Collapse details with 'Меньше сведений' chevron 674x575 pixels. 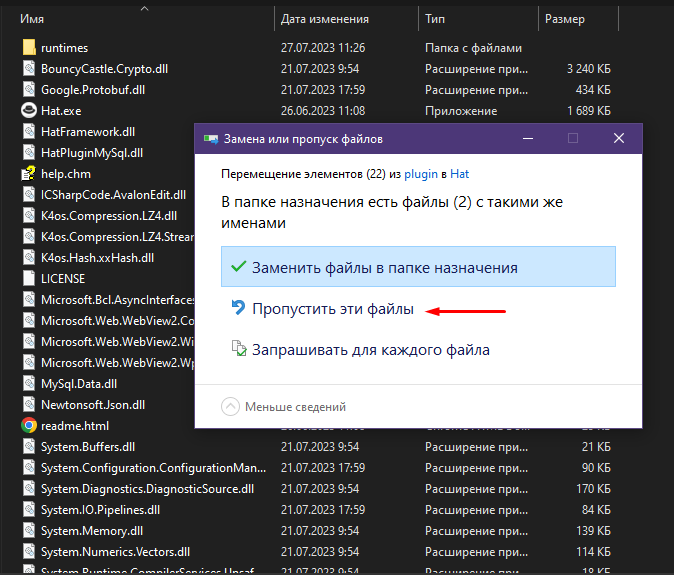point(231,407)
